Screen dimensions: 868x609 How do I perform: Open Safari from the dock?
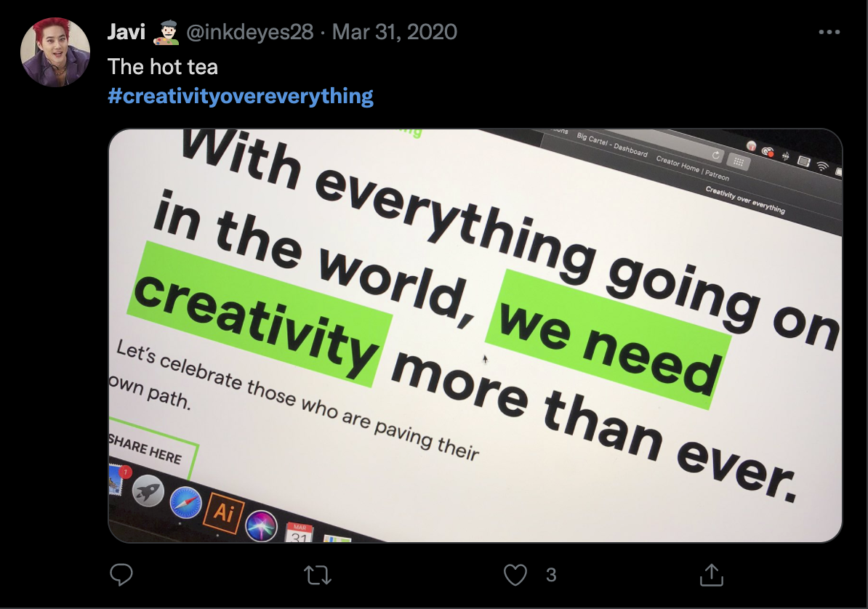coord(185,502)
